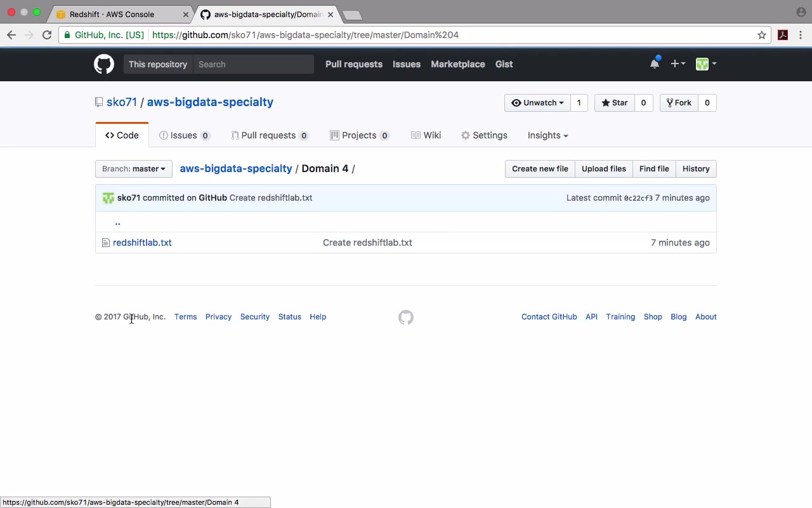This screenshot has height=508, width=812.
Task: Open Terms footer link
Action: tap(186, 317)
